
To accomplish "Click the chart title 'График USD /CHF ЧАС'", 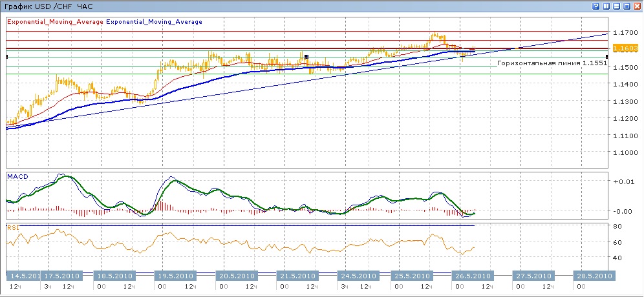I will [48, 6].
